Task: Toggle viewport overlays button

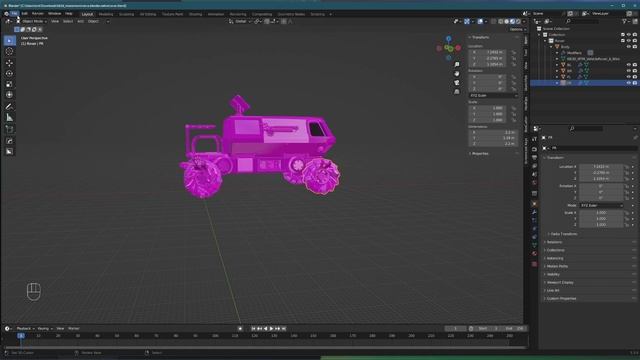Action: pos(480,21)
